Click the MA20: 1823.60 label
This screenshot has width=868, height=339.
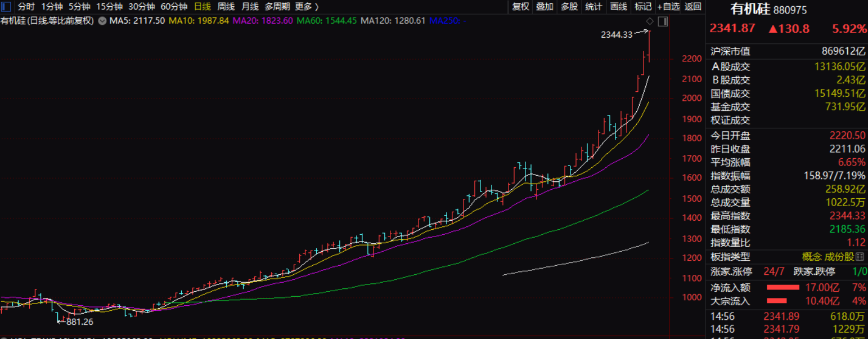[263, 21]
